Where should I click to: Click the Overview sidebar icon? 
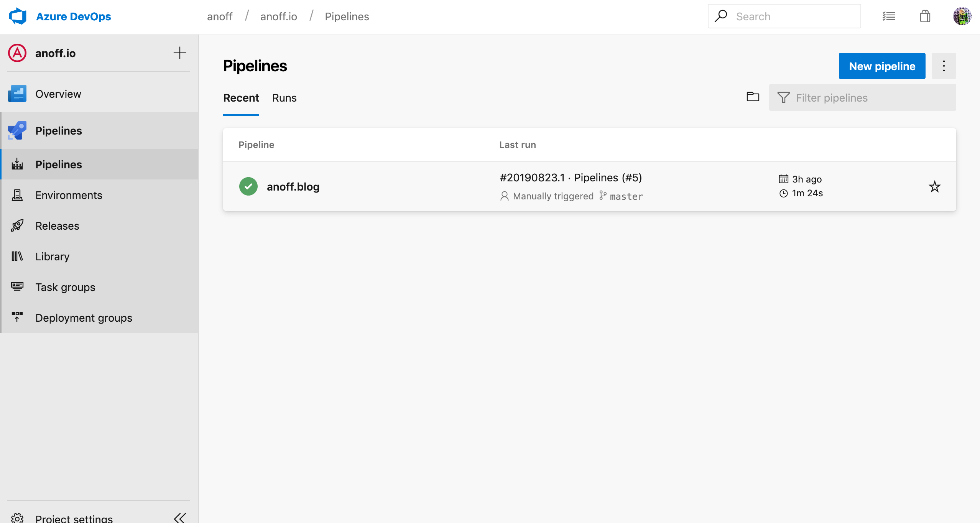[x=17, y=94]
